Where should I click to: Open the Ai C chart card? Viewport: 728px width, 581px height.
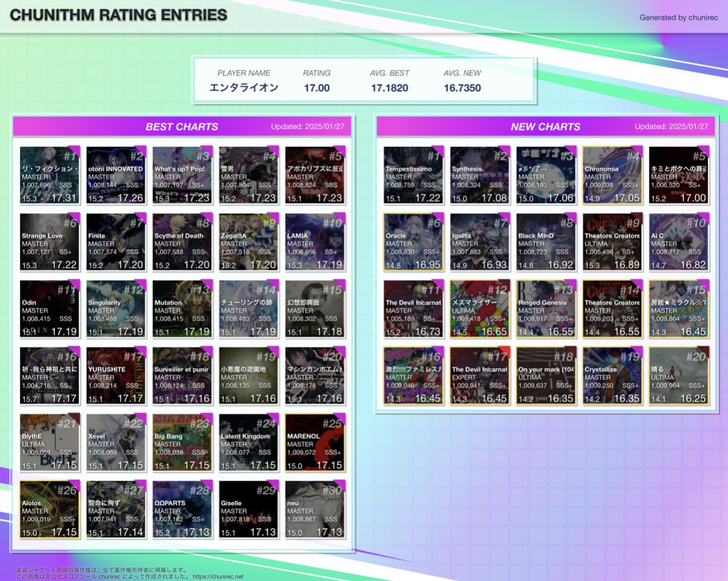679,242
